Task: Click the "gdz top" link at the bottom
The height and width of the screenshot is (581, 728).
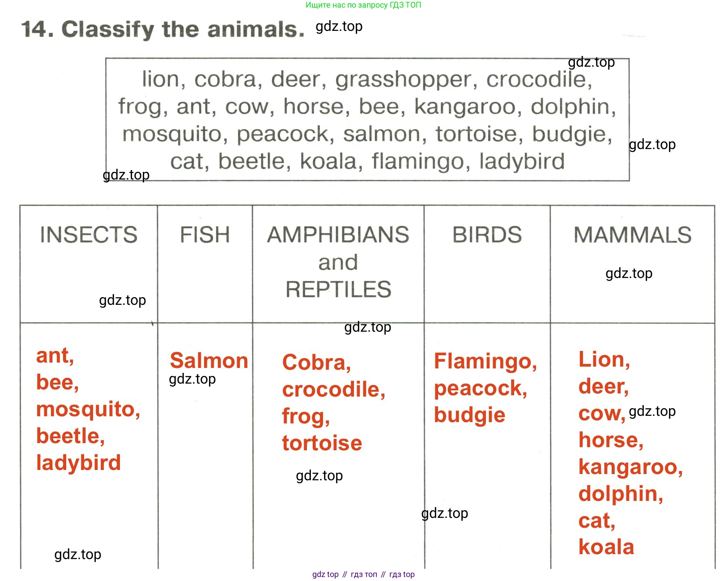Action: click(325, 574)
